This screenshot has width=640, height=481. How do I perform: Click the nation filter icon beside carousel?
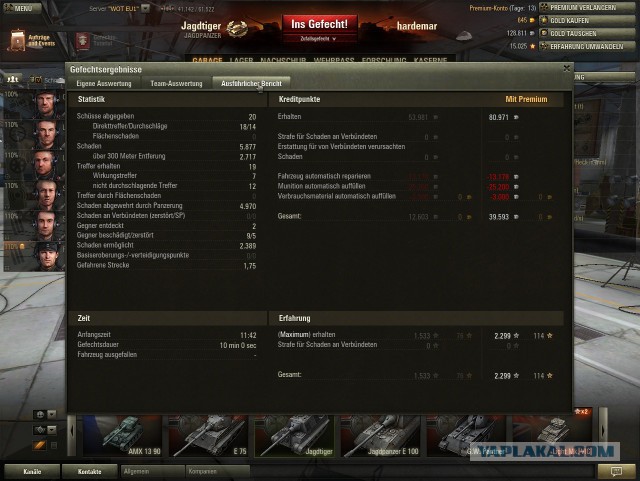[x=40, y=414]
